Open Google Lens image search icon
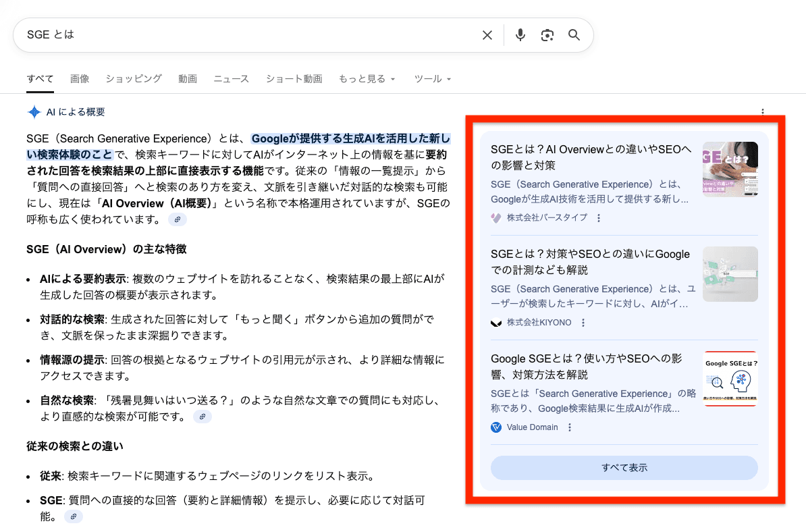The height and width of the screenshot is (532, 806). (x=547, y=34)
